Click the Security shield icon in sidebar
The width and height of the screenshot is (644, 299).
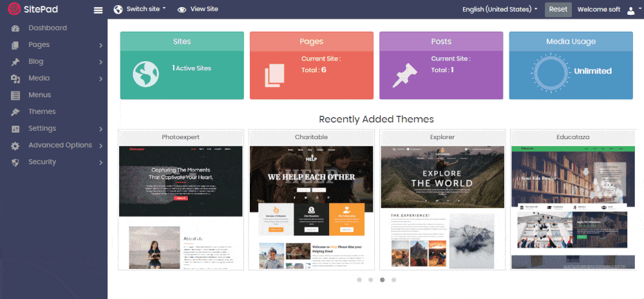tap(15, 162)
